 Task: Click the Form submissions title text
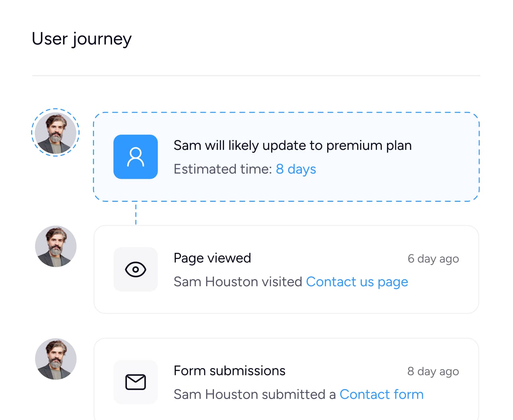[229, 371]
